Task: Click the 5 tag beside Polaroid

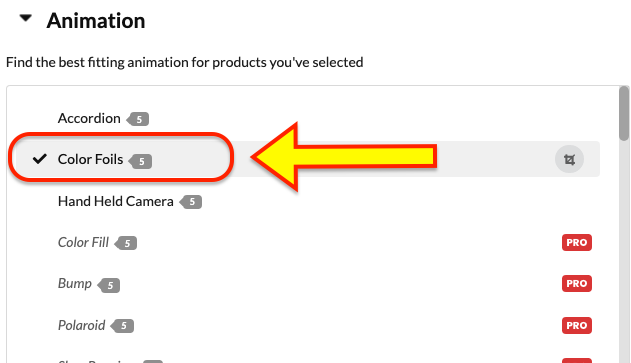Action: [122, 326]
